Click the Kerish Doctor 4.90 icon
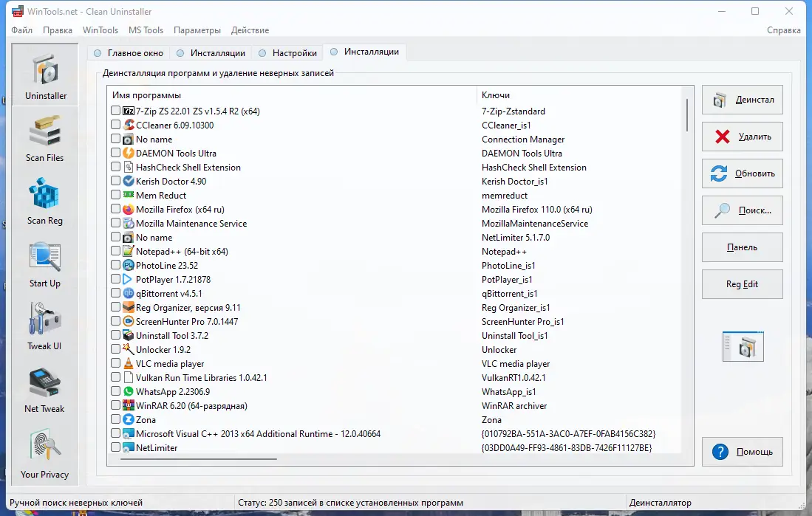 [x=129, y=181]
